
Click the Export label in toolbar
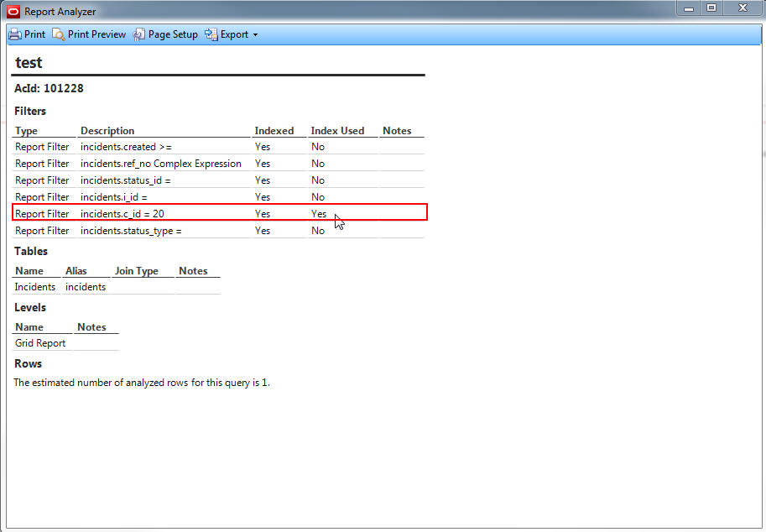coord(234,34)
